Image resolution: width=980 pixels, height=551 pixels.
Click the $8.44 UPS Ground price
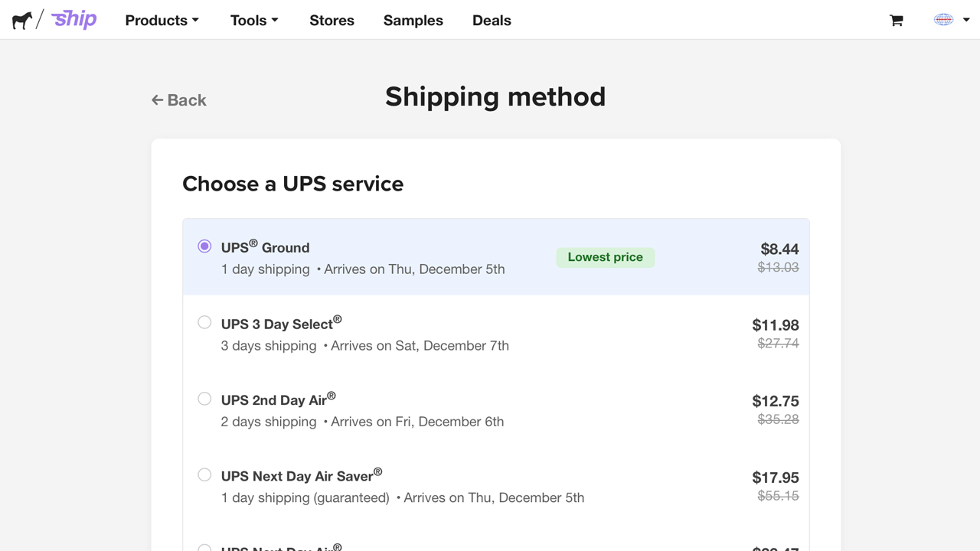[779, 249]
